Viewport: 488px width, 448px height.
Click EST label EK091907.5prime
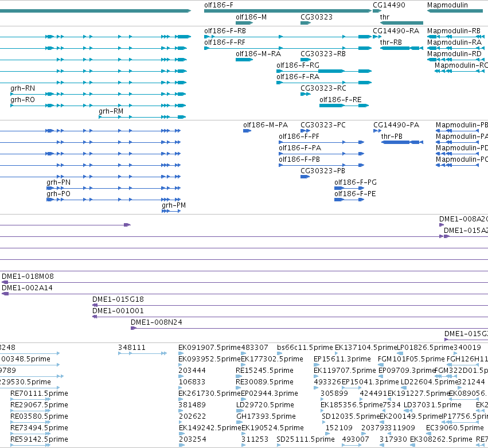(x=209, y=348)
